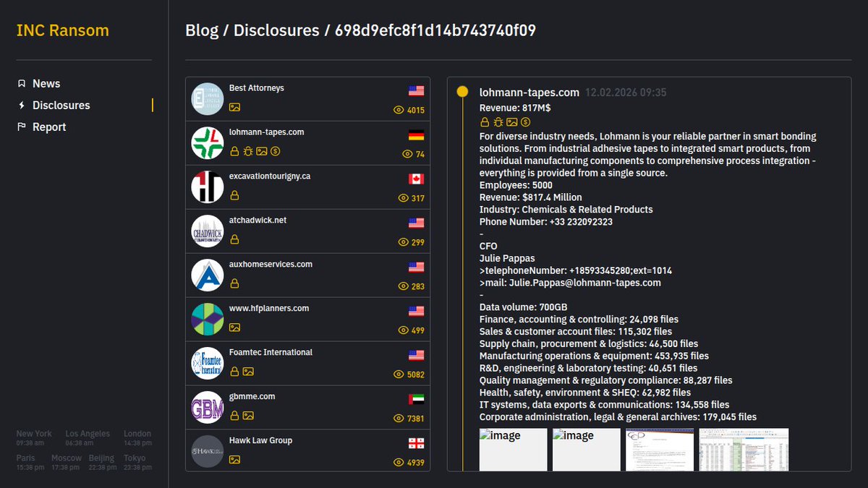Click the New York clock label
Screen dimensions: 868x488
click(x=34, y=434)
